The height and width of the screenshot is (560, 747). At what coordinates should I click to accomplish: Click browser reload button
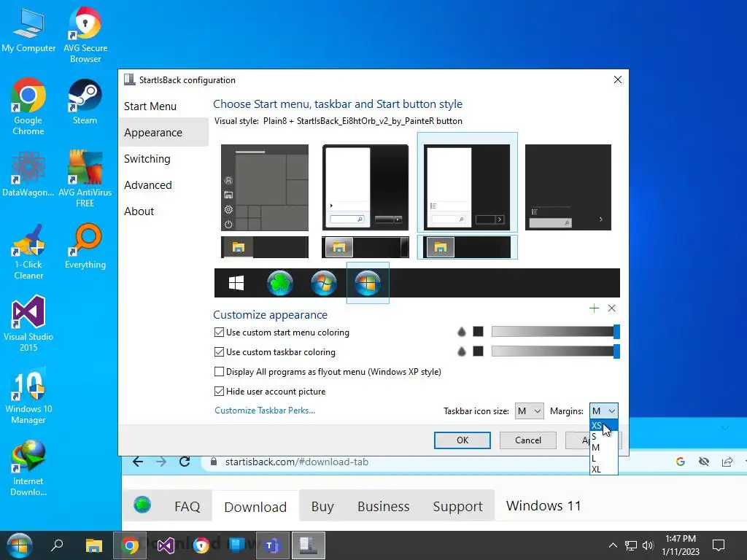[185, 462]
